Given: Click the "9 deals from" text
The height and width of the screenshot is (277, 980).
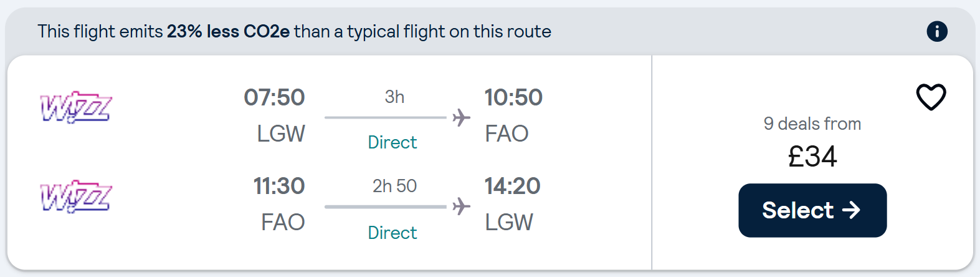Looking at the screenshot, I should pyautogui.click(x=812, y=124).
